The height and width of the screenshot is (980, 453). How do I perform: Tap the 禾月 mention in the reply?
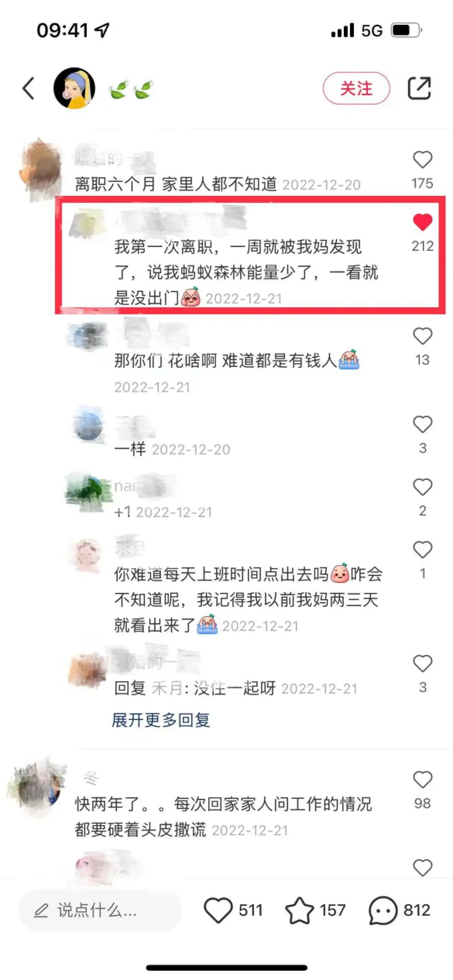(x=167, y=688)
